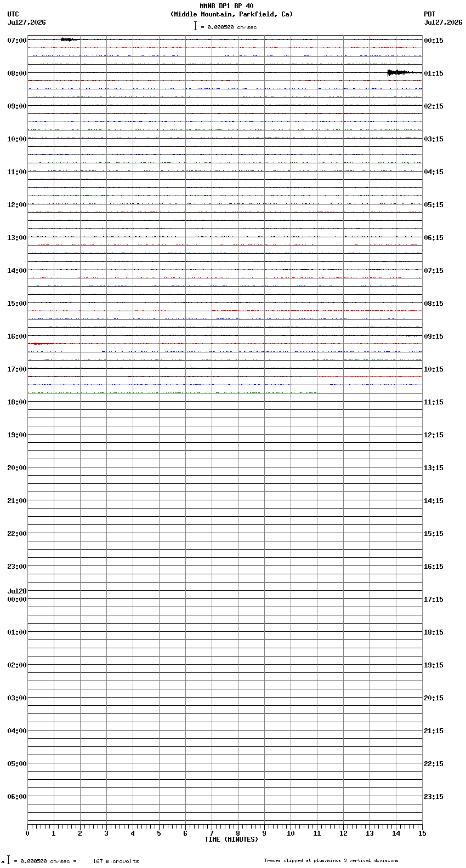Click the 15:00 UTC row label
Viewport: 466px width, 868px height.
17,304
